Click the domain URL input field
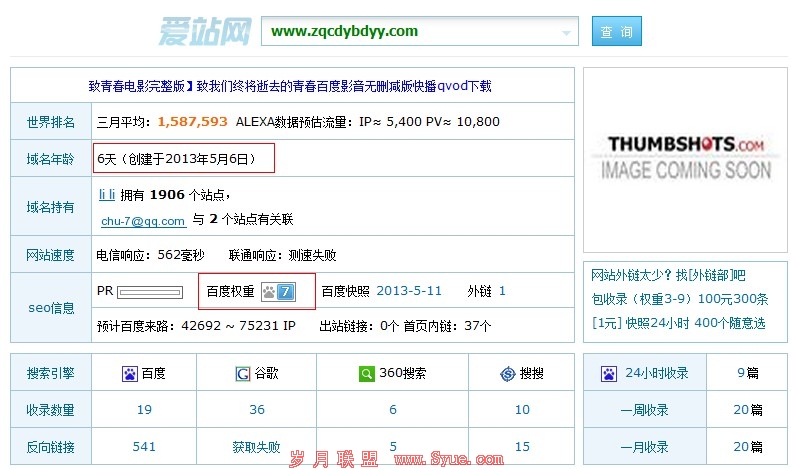The image size is (791, 469). point(410,32)
